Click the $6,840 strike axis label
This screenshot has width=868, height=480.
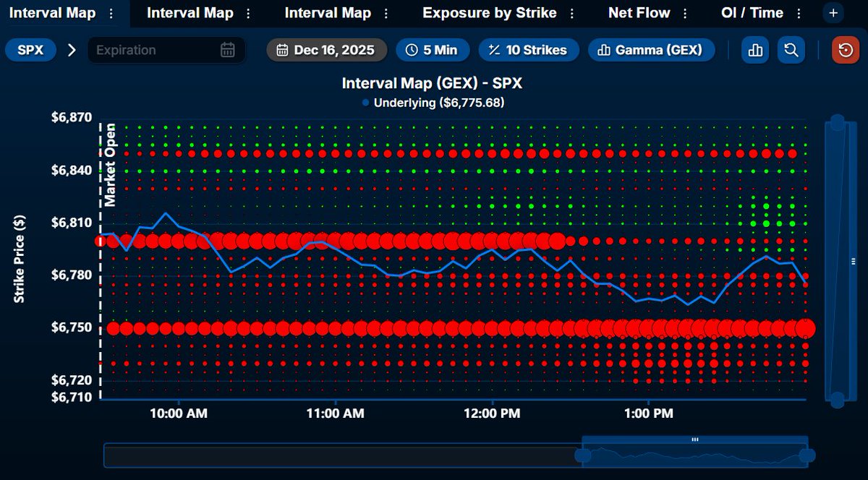(71, 171)
